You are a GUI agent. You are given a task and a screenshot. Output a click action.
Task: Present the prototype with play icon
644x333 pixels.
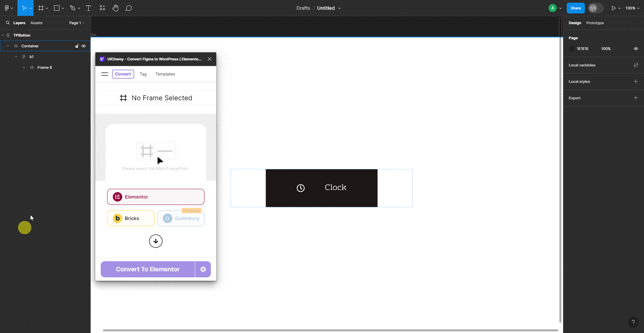click(614, 8)
